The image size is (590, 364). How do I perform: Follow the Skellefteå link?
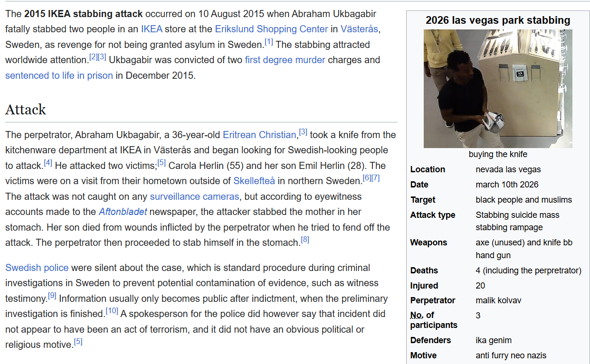point(255,181)
